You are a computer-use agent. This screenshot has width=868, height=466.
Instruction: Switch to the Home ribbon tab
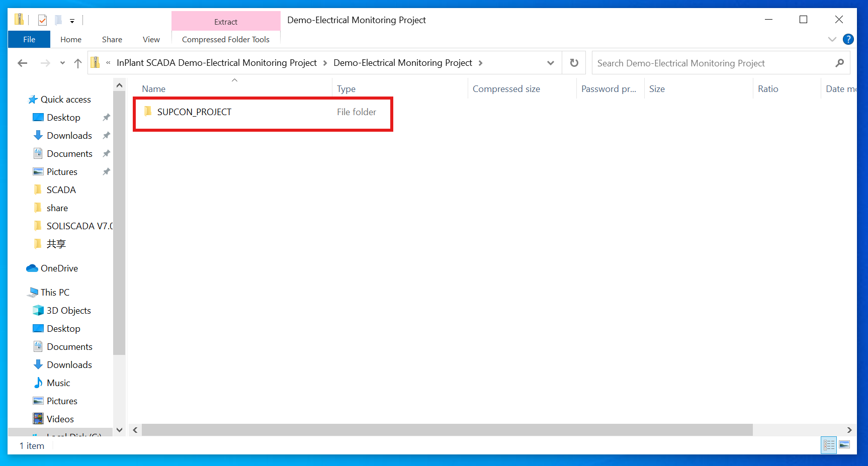[71, 39]
